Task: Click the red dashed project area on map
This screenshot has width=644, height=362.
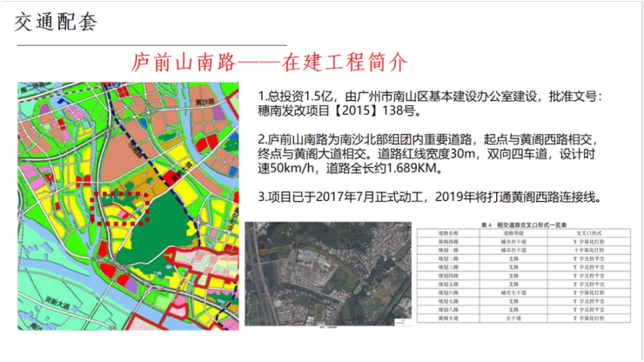Action: pos(119,208)
